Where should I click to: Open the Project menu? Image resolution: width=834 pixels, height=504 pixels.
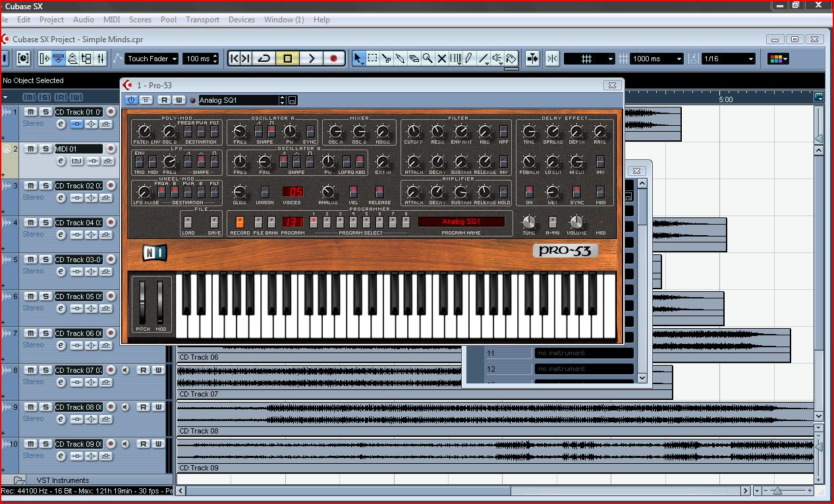[x=51, y=20]
